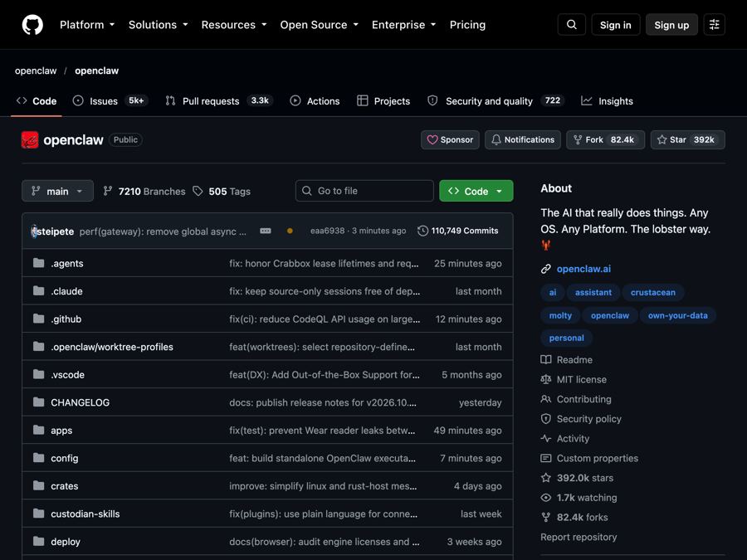The image size is (747, 560).
Task: Open the config folder
Action: [64, 458]
